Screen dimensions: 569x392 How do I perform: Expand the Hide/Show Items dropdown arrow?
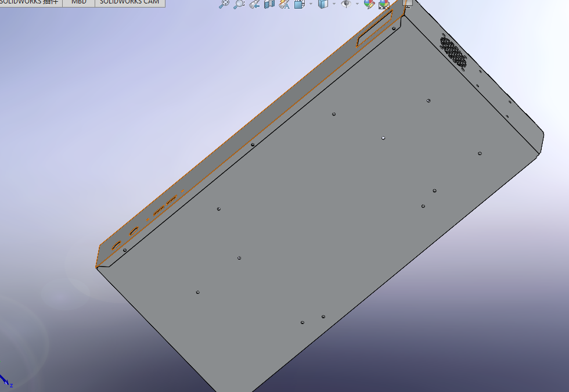point(357,4)
